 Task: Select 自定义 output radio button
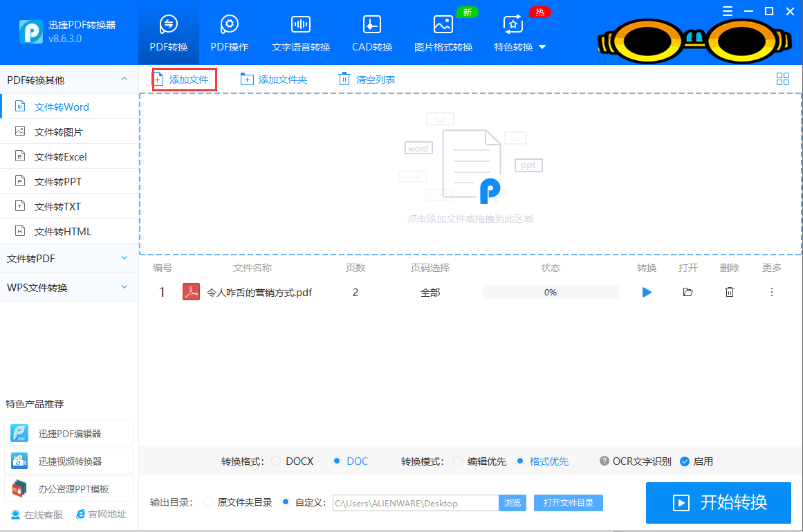click(x=286, y=502)
